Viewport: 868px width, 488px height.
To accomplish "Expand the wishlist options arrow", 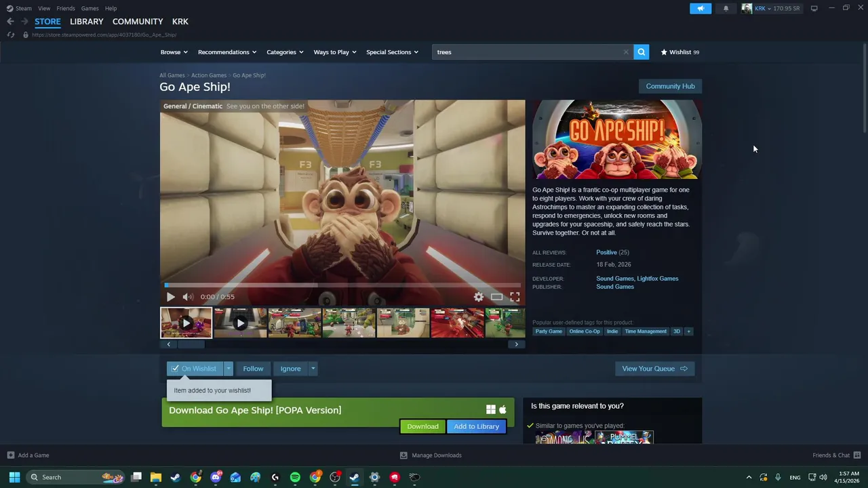I will click(229, 369).
